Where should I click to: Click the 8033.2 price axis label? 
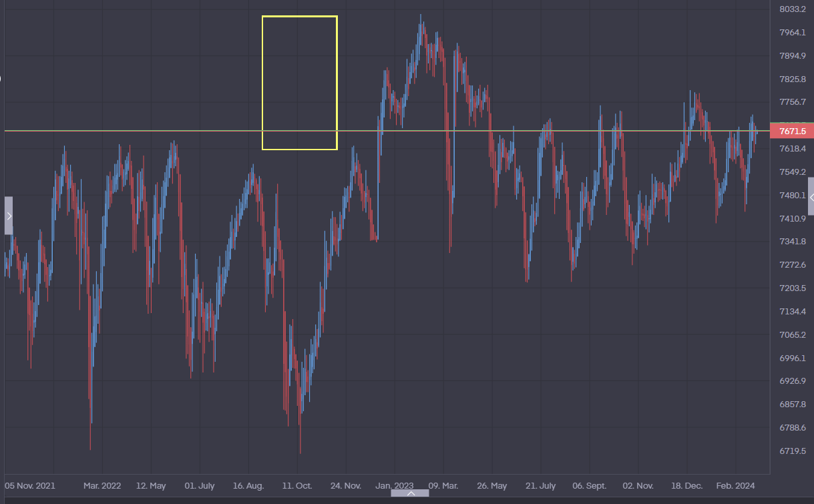click(x=793, y=9)
